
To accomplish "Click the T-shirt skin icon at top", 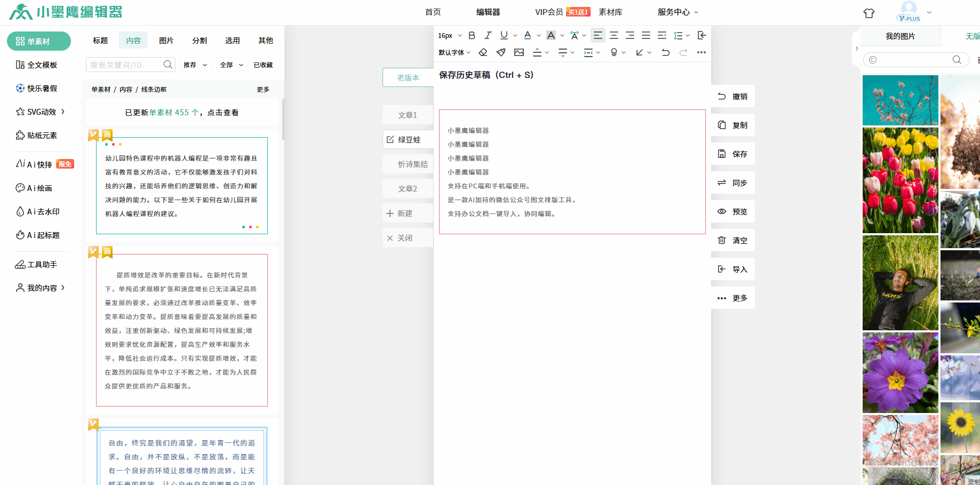I will coord(869,13).
